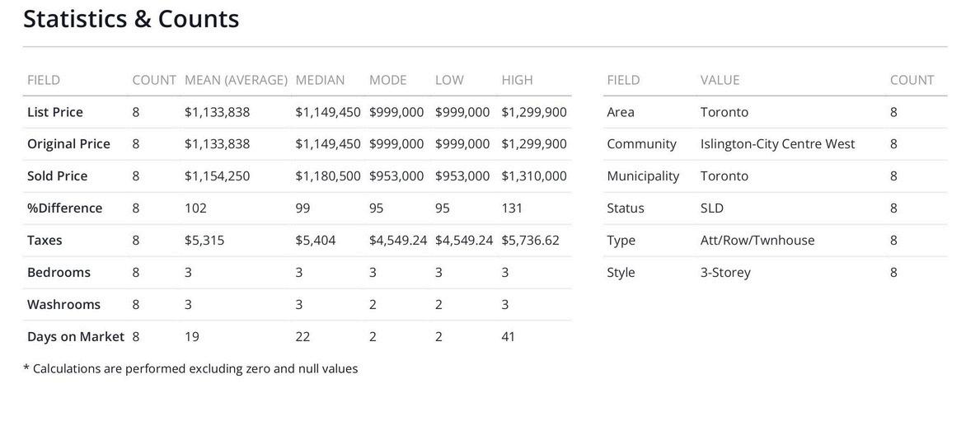Image resolution: width=980 pixels, height=440 pixels.
Task: Click the MODE column header
Action: coord(387,80)
